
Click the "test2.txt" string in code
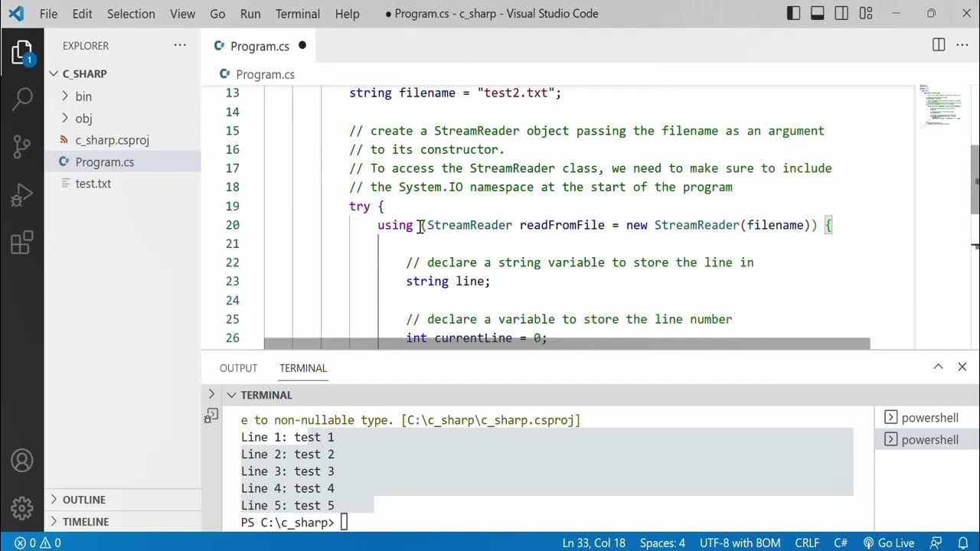point(515,93)
